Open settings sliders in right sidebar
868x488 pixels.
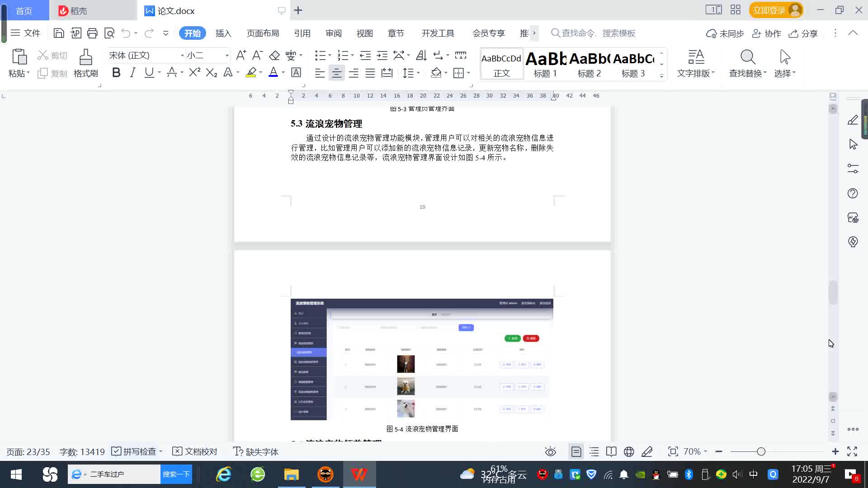coord(853,169)
